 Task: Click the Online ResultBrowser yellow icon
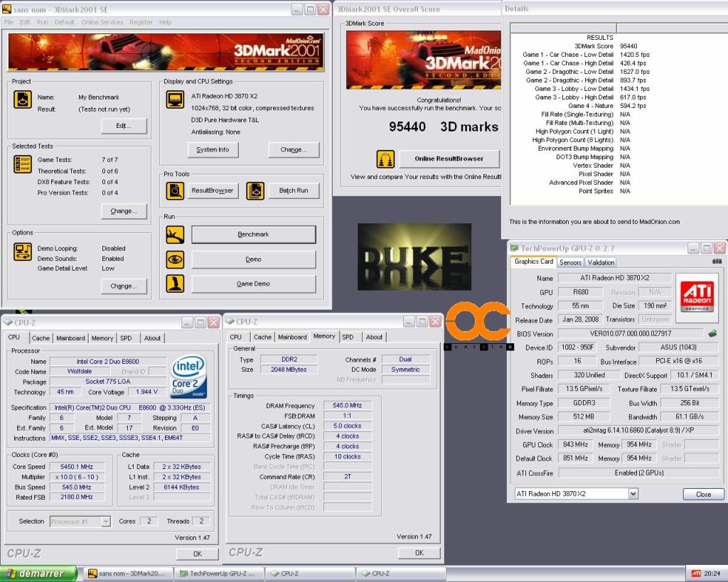pyautogui.click(x=385, y=158)
